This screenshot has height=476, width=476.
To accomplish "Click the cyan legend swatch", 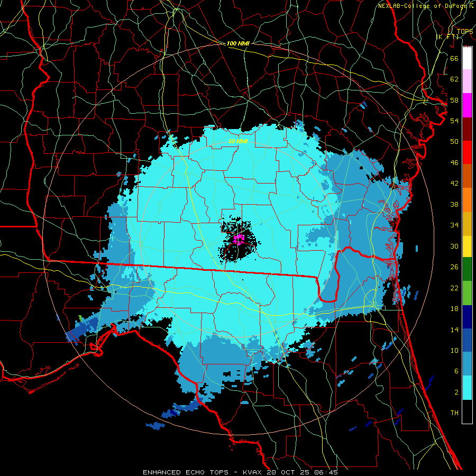I will tap(467, 388).
